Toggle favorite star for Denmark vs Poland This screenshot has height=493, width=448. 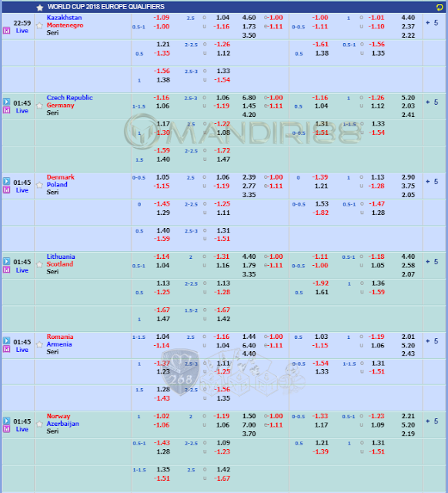coord(39,185)
